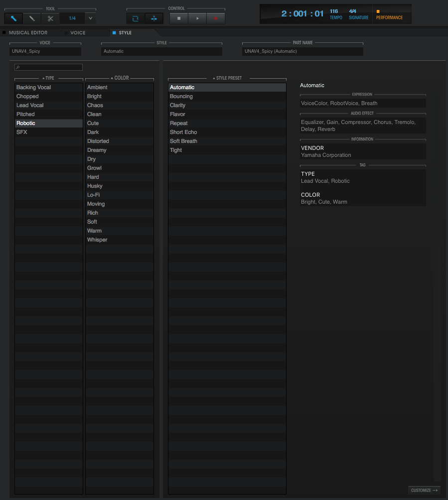Image resolution: width=448 pixels, height=500 pixels.
Task: Toggle the Performance indicator
Action: [x=389, y=14]
